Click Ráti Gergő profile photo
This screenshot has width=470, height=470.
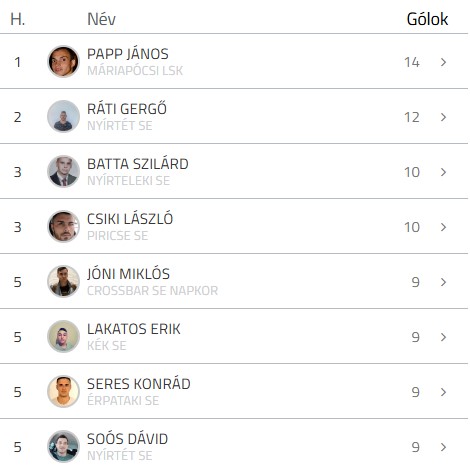[63, 117]
